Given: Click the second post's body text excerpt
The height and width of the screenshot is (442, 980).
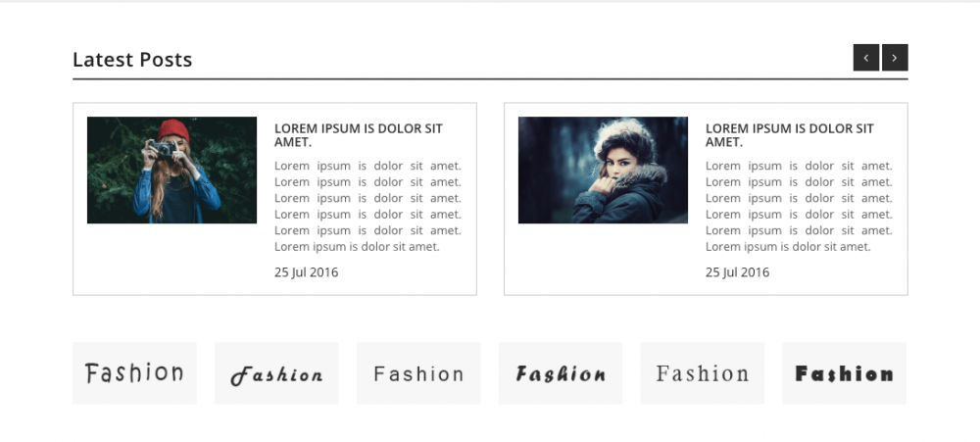Looking at the screenshot, I should coord(799,207).
